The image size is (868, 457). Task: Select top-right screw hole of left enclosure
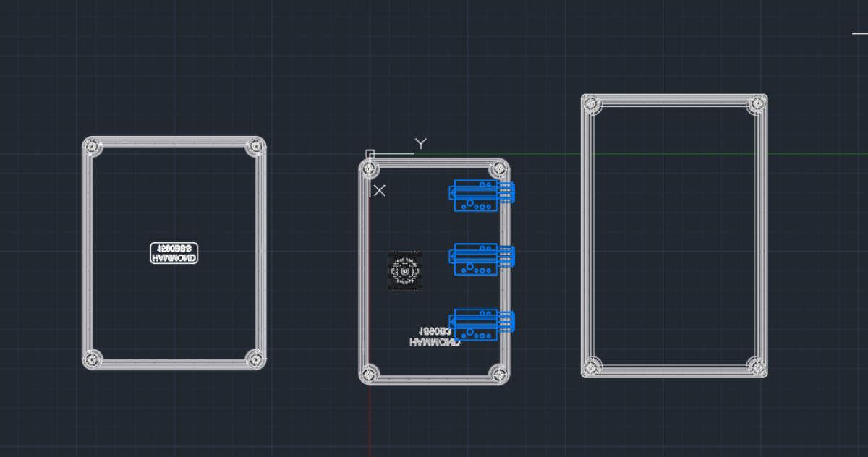click(255, 148)
